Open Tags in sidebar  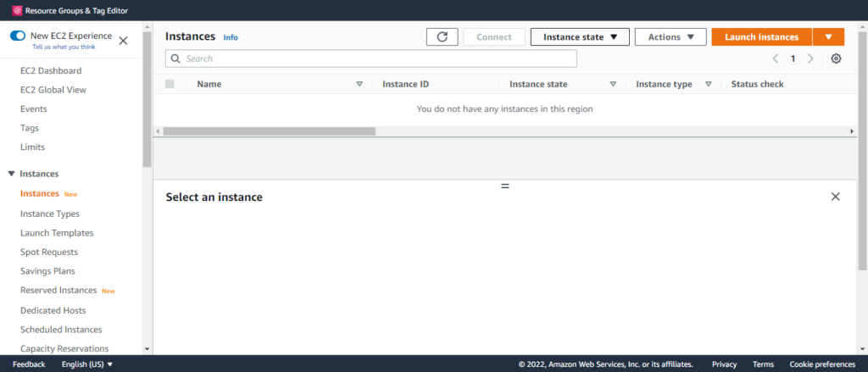pyautogui.click(x=30, y=128)
